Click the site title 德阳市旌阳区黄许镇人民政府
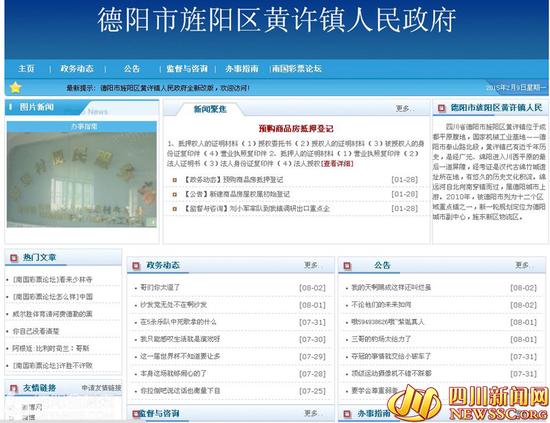Viewport: 550px width, 423px height. 277,20
